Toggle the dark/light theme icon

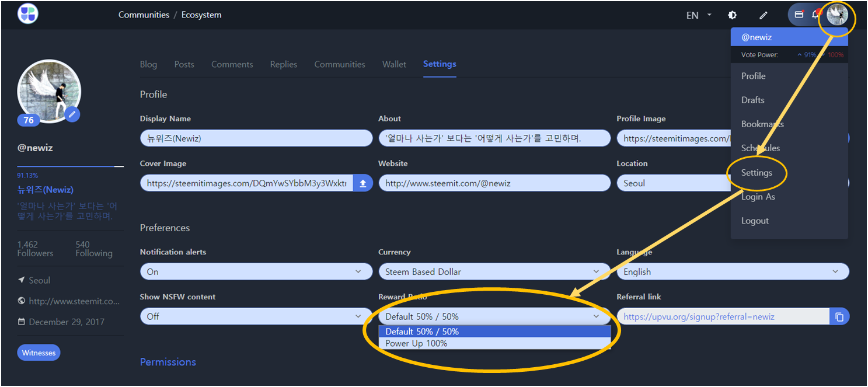click(x=732, y=15)
